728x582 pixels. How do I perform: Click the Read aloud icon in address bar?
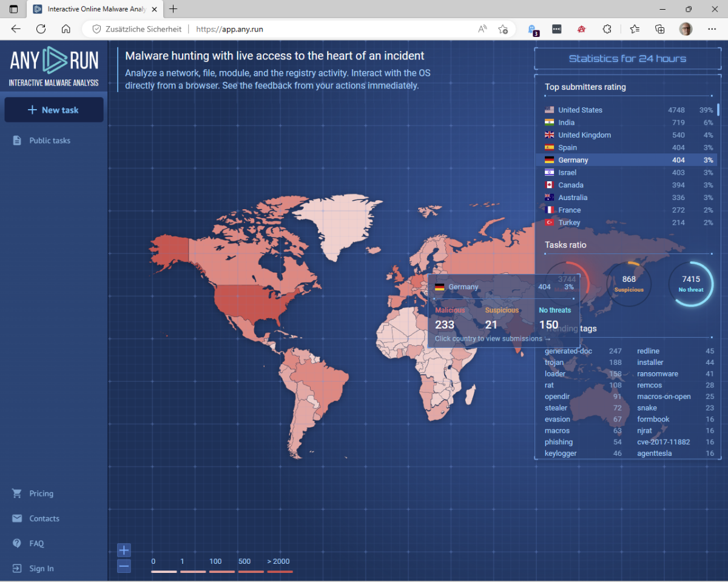coord(483,29)
